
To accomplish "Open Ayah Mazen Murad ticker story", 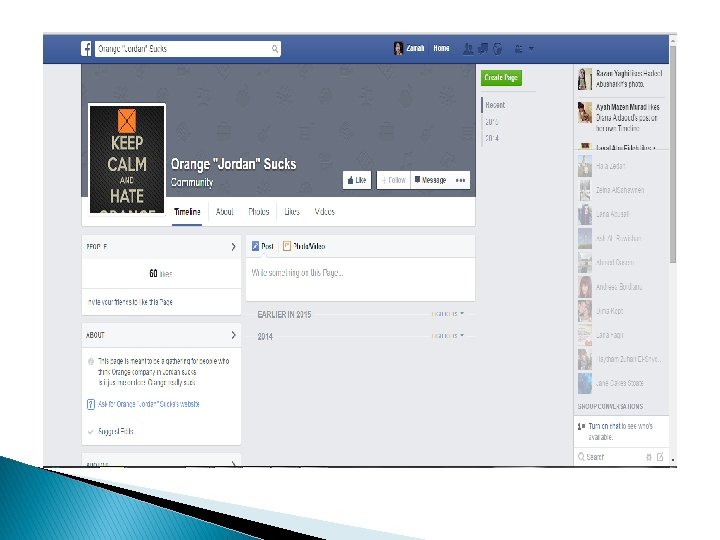I will (x=620, y=117).
